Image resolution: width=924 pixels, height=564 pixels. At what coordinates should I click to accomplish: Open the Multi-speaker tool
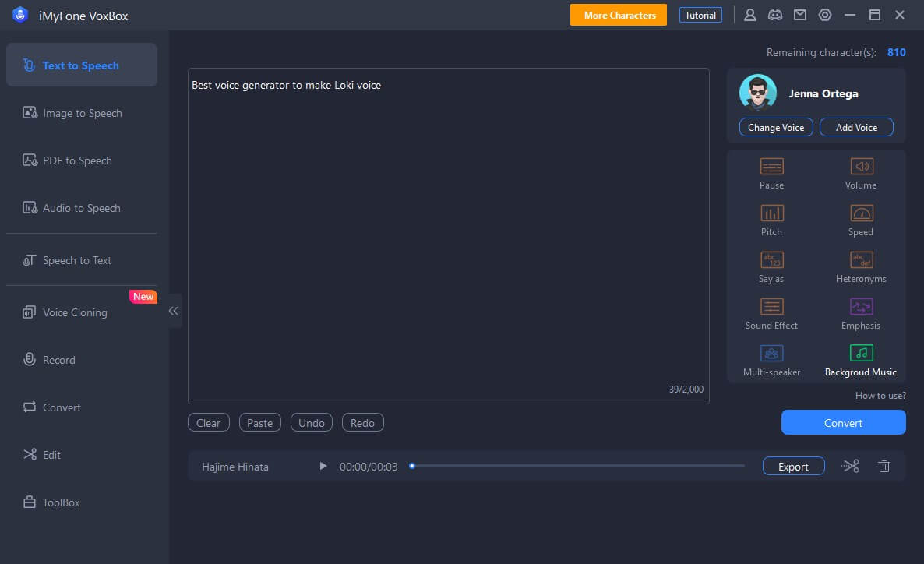click(x=771, y=360)
